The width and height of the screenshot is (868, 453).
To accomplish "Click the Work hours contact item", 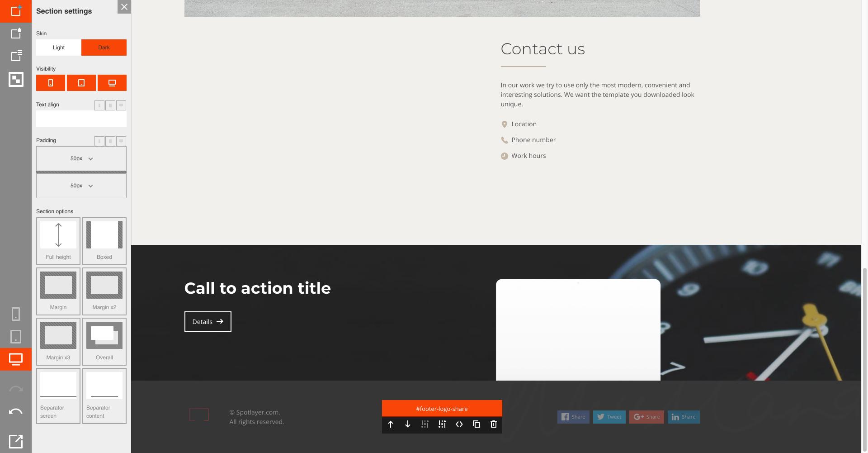I will (x=523, y=156).
